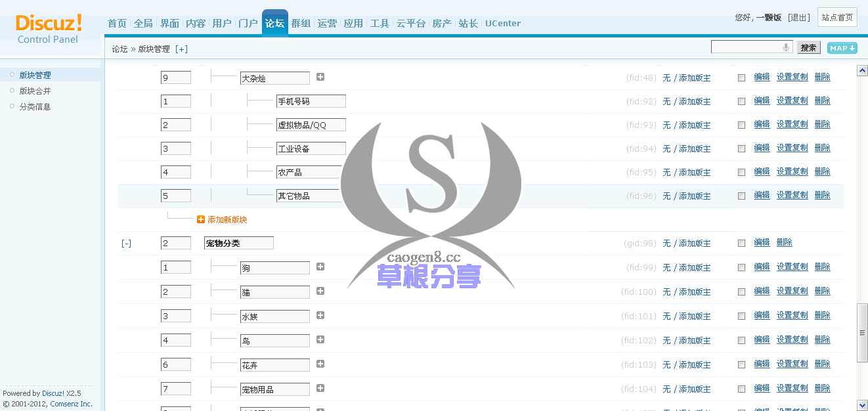
Task: Click the plus icon beside 大杂烩
Action: (320, 77)
